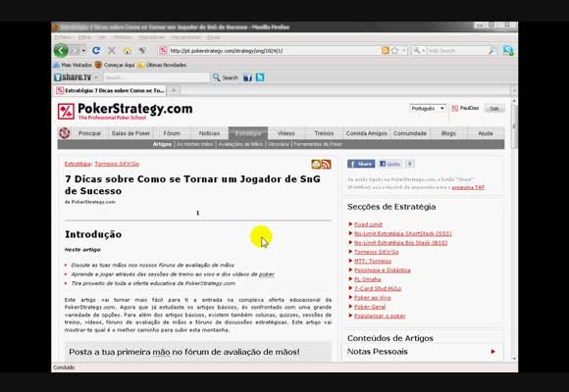
Task: Click the share.tv logo
Action: coord(73,77)
